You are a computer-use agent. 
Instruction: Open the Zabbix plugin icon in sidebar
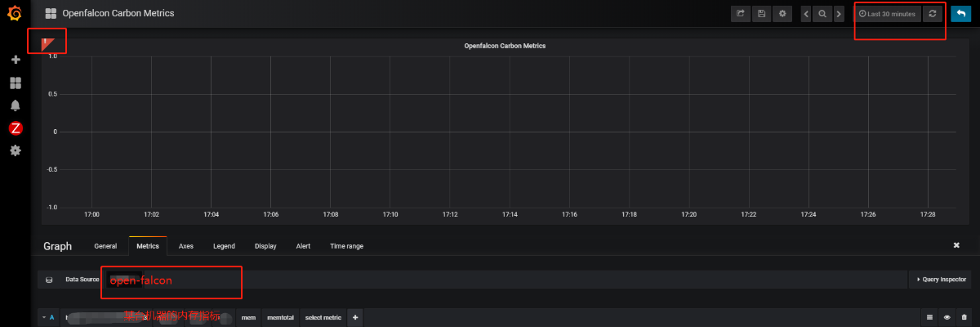coord(15,128)
